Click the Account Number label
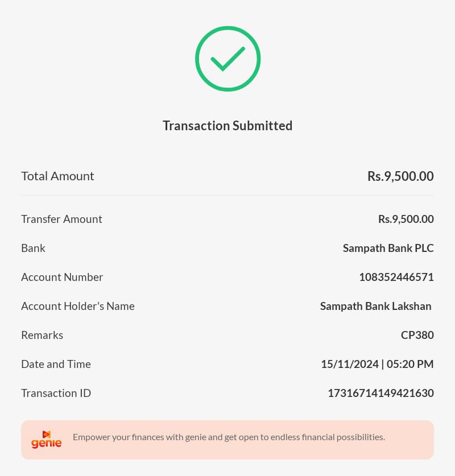 62,278
